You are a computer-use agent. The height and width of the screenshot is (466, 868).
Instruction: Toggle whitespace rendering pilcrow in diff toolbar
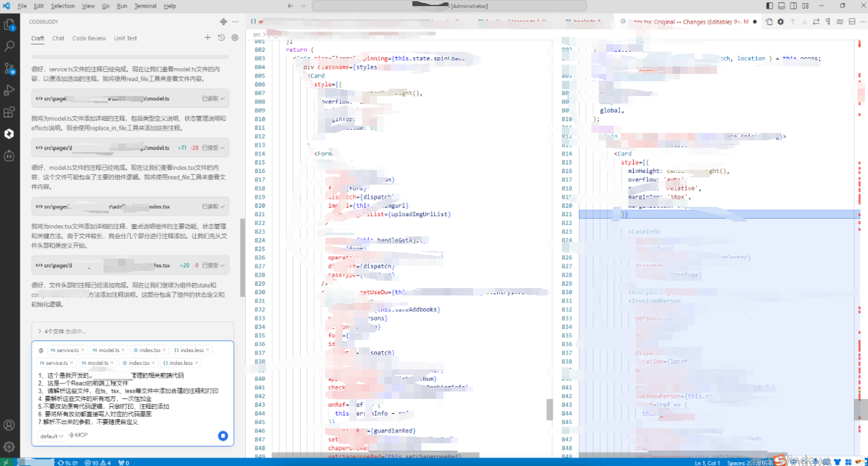point(828,22)
